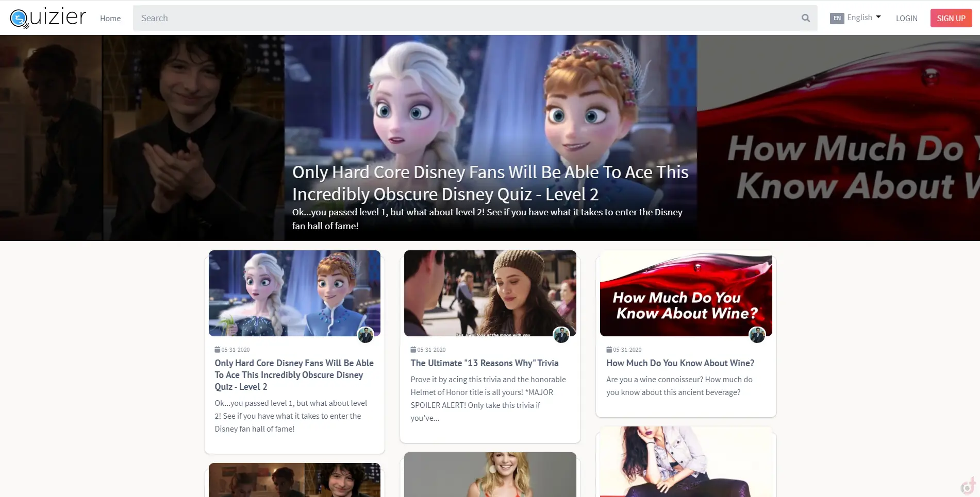Click the search magnifier icon
The image size is (980, 497).
[x=805, y=18]
